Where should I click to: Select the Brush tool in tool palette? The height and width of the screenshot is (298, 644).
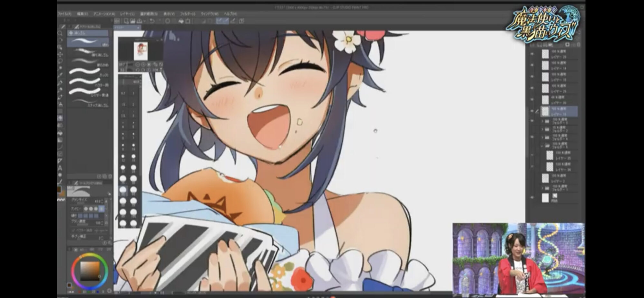point(60,97)
